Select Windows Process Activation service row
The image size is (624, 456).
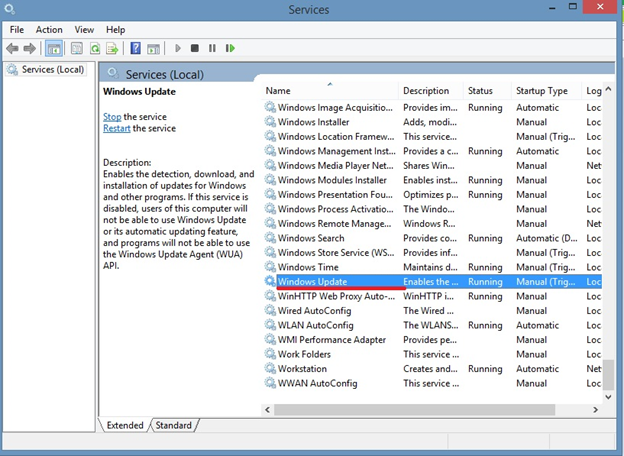[x=433, y=209]
